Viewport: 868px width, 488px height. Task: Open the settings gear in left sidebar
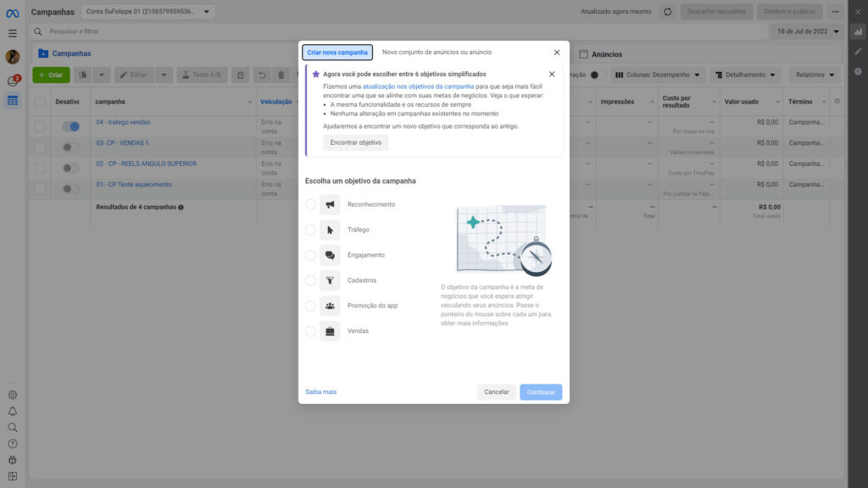pos(12,395)
